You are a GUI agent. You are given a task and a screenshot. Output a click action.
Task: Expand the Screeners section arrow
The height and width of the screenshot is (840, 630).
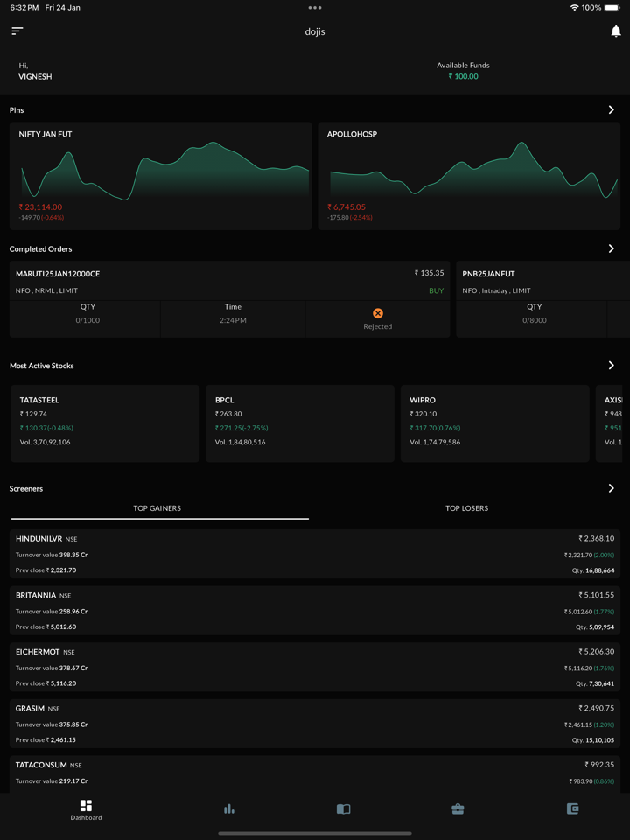[x=611, y=488]
